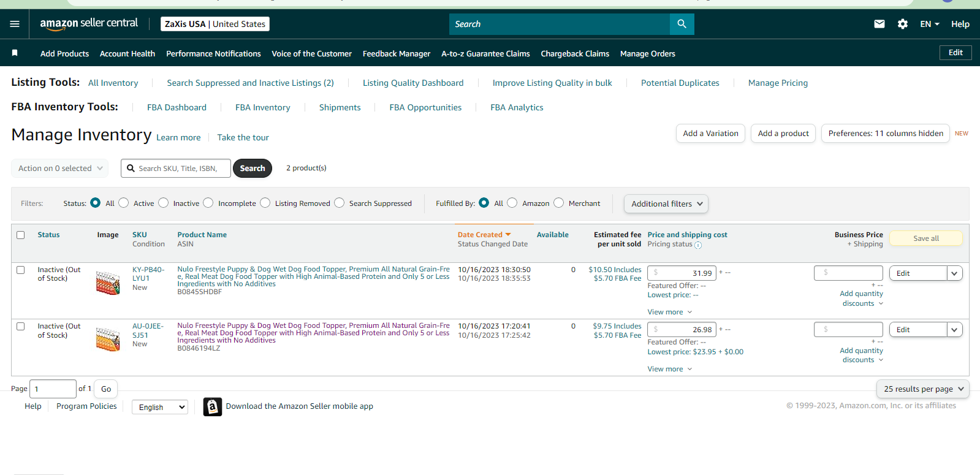Open Manage Orders in navigation bar
The height and width of the screenshot is (475, 980).
(648, 54)
